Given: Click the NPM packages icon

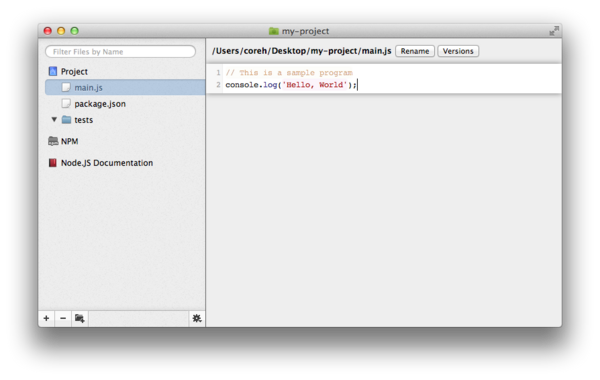Looking at the screenshot, I should 53,141.
